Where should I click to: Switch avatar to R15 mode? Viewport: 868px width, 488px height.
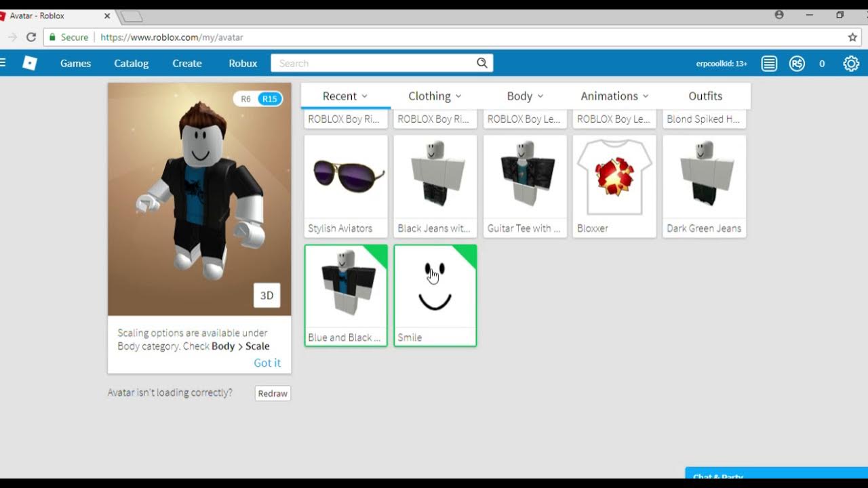[x=269, y=99]
